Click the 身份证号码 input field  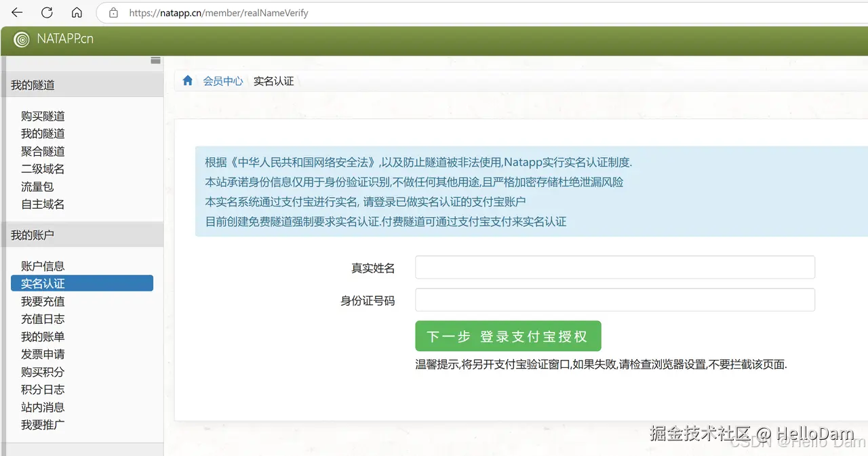click(x=614, y=299)
